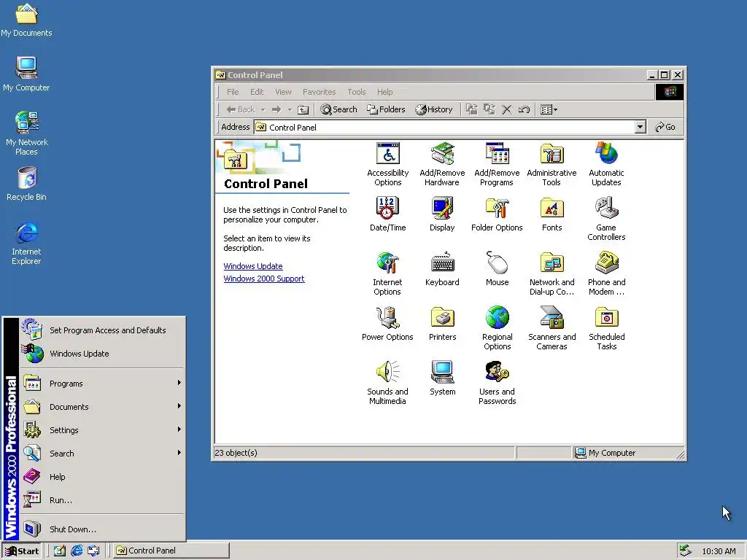Launch Internet Explorer from Quick Launch
The image size is (747, 560).
tap(76, 551)
